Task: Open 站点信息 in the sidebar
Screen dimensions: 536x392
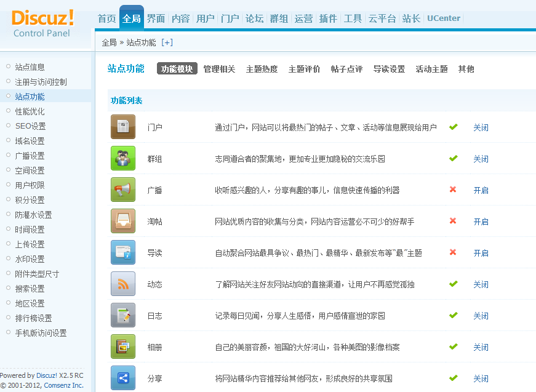Action: (x=30, y=67)
